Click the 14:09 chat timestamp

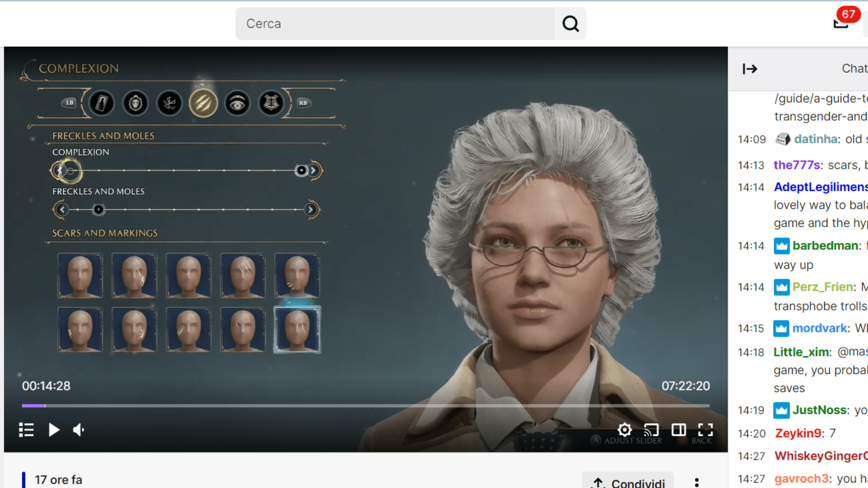pos(752,139)
